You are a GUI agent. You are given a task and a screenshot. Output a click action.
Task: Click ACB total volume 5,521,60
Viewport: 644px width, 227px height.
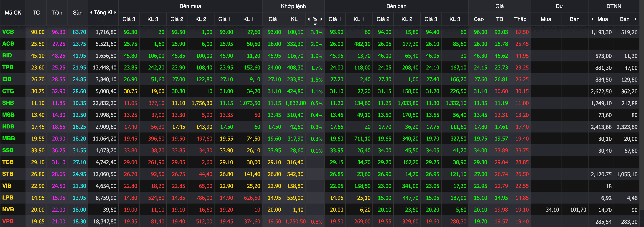point(106,44)
